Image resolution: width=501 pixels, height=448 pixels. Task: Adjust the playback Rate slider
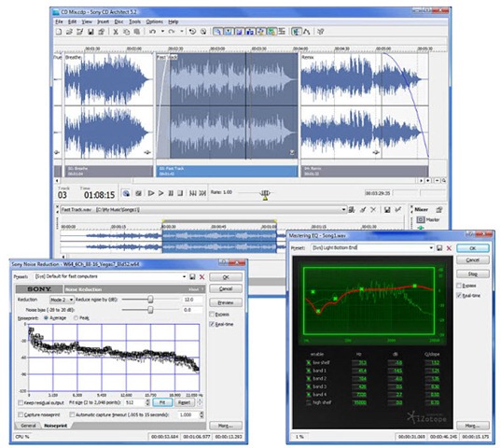[265, 193]
